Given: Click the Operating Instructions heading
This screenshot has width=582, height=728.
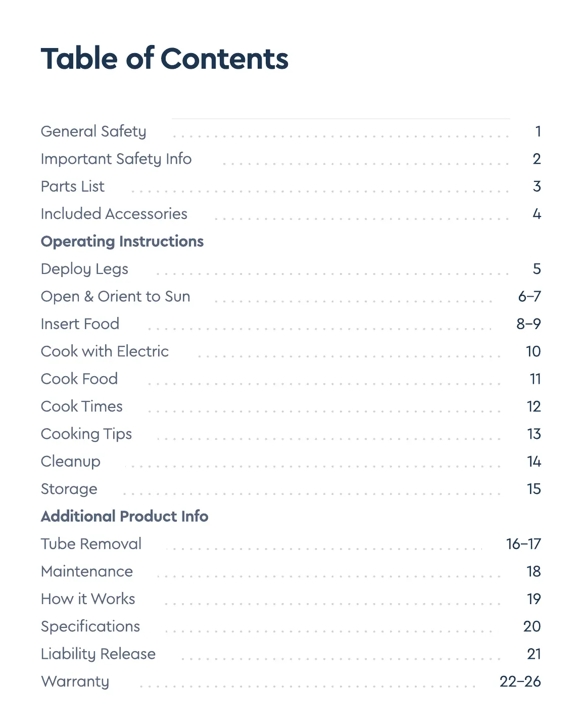Looking at the screenshot, I should [x=122, y=242].
